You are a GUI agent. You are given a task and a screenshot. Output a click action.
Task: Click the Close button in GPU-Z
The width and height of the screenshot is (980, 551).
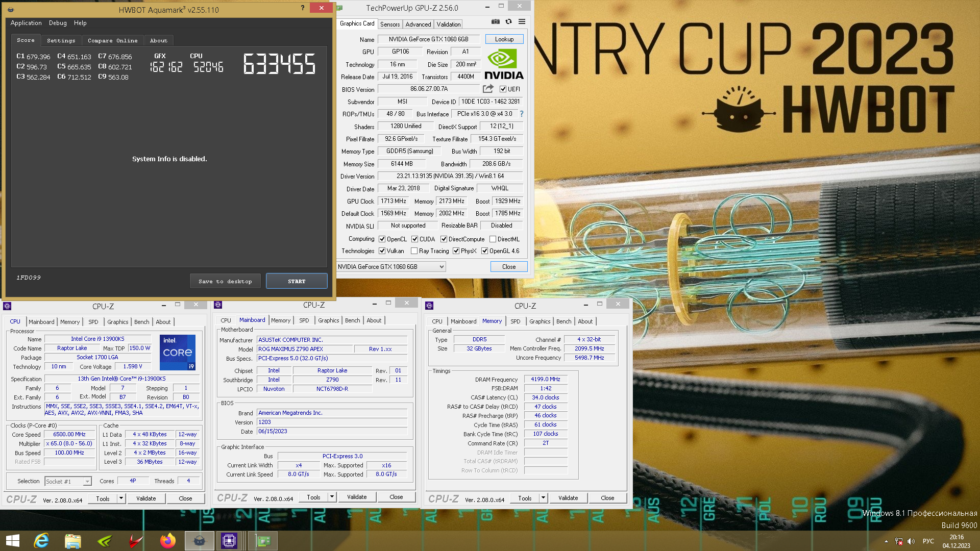point(509,266)
